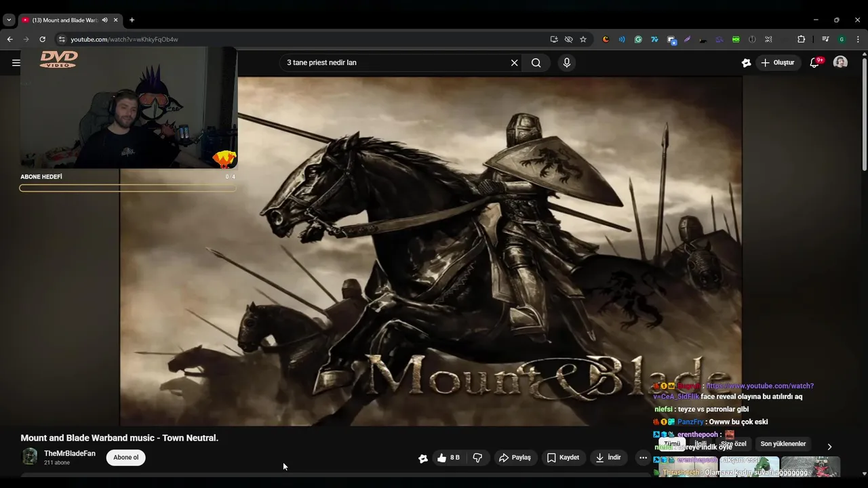Open Chrome extensions puzzle menu
This screenshot has height=488, width=868.
801,39
